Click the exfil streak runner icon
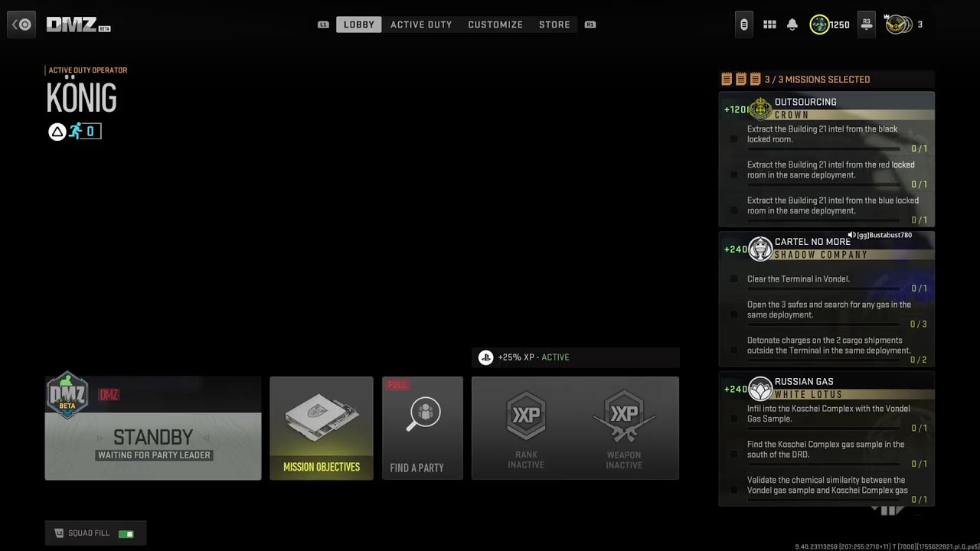Viewport: 980px width, 551px height. click(x=75, y=132)
